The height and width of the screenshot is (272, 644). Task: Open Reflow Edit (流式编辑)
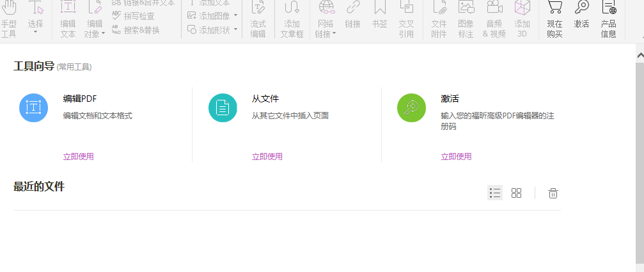tap(258, 19)
